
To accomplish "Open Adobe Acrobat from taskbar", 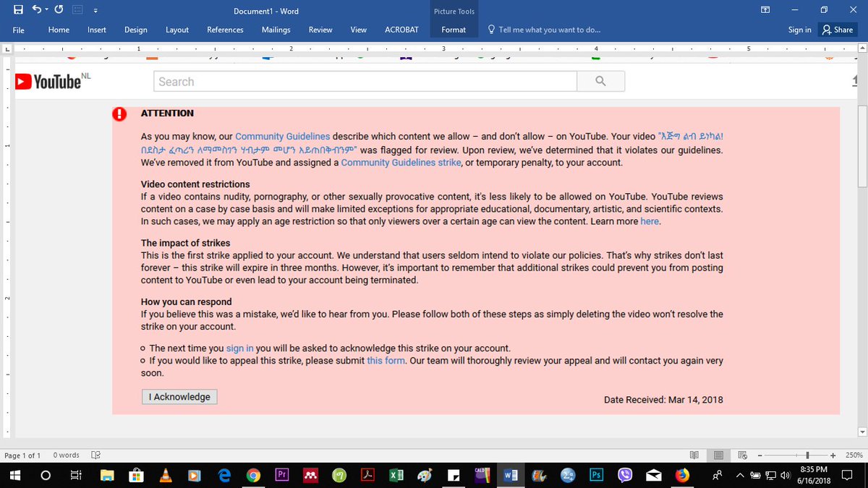I will click(x=367, y=476).
